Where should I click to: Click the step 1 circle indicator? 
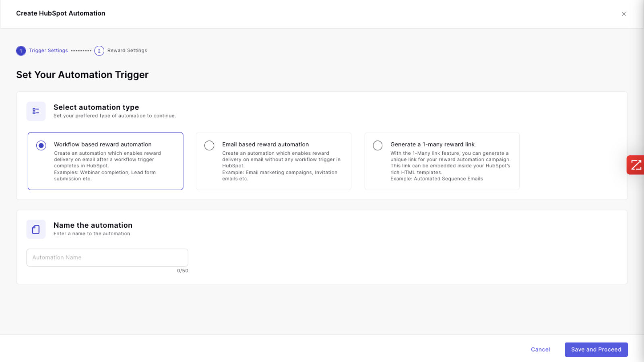(x=21, y=51)
